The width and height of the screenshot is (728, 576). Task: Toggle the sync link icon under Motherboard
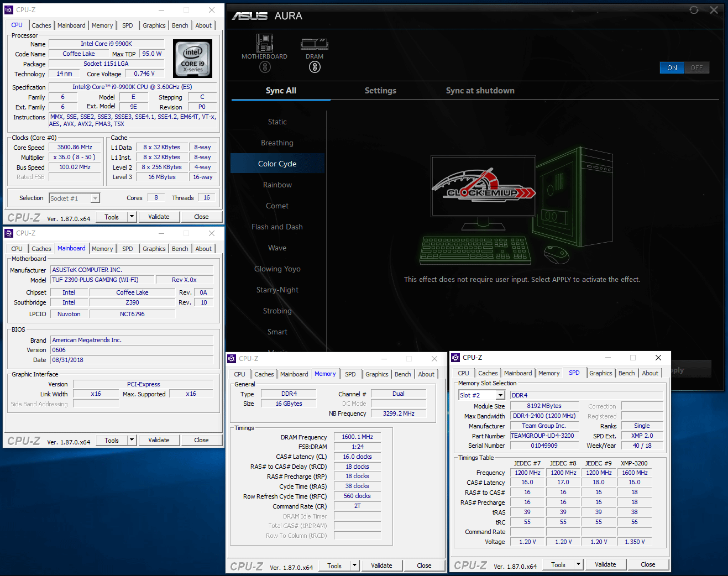coord(265,67)
